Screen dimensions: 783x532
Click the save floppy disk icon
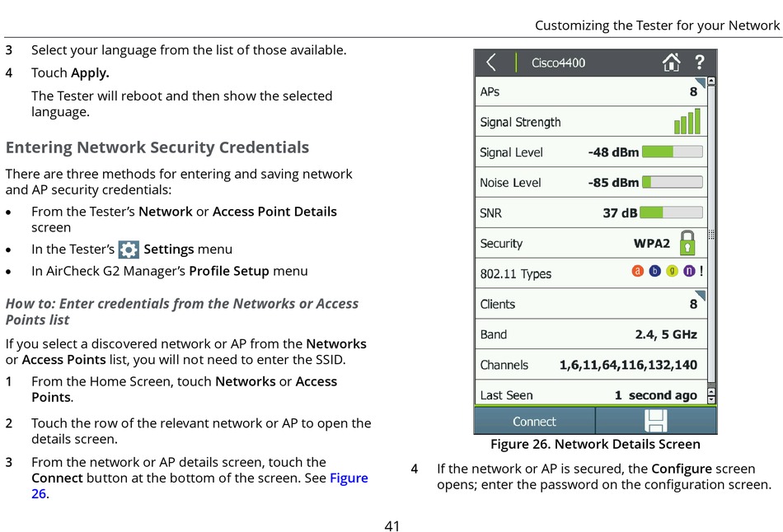click(x=656, y=421)
